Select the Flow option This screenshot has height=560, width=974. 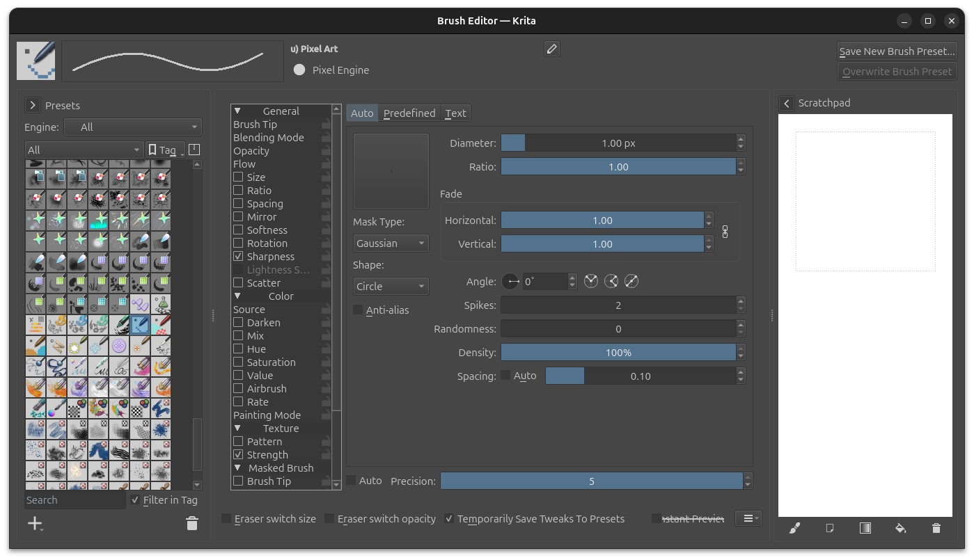(x=244, y=164)
